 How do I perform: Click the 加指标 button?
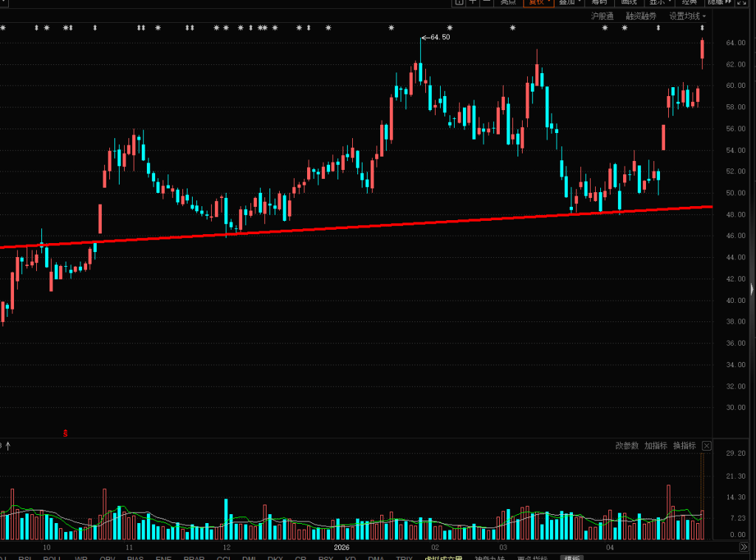point(655,445)
